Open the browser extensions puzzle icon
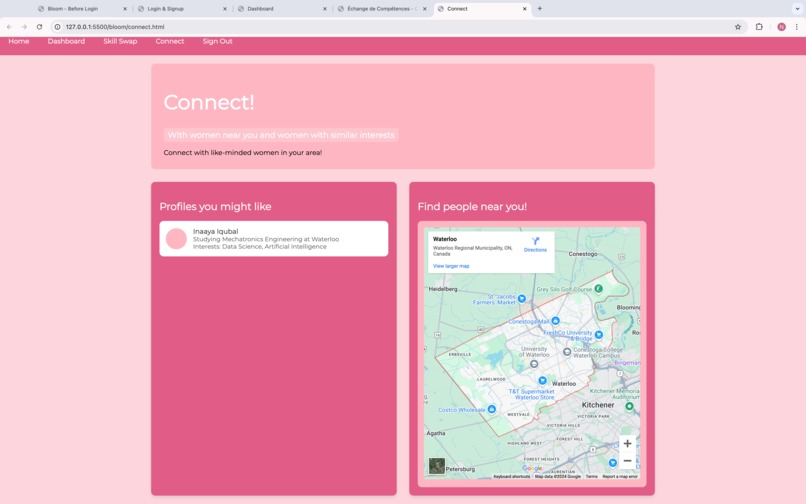The image size is (806, 504). tap(759, 27)
